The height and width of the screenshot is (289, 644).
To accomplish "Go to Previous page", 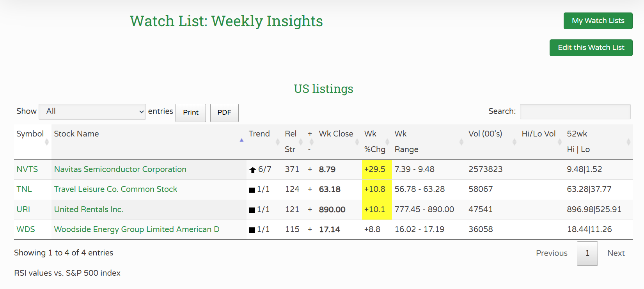I will click(552, 253).
